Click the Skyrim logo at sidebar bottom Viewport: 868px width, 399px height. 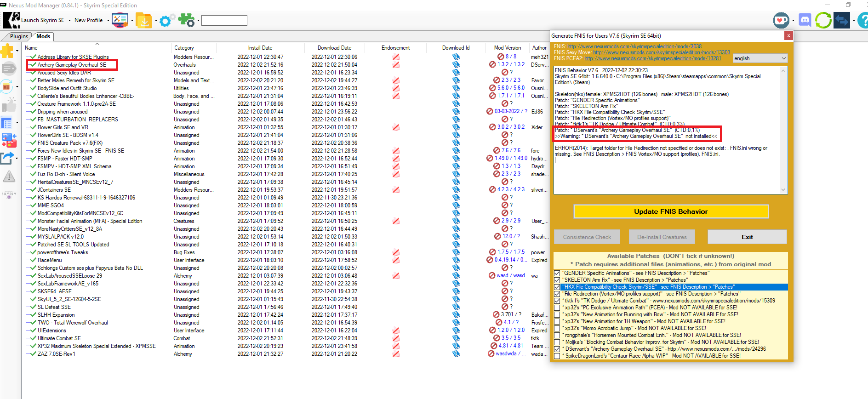point(9,194)
